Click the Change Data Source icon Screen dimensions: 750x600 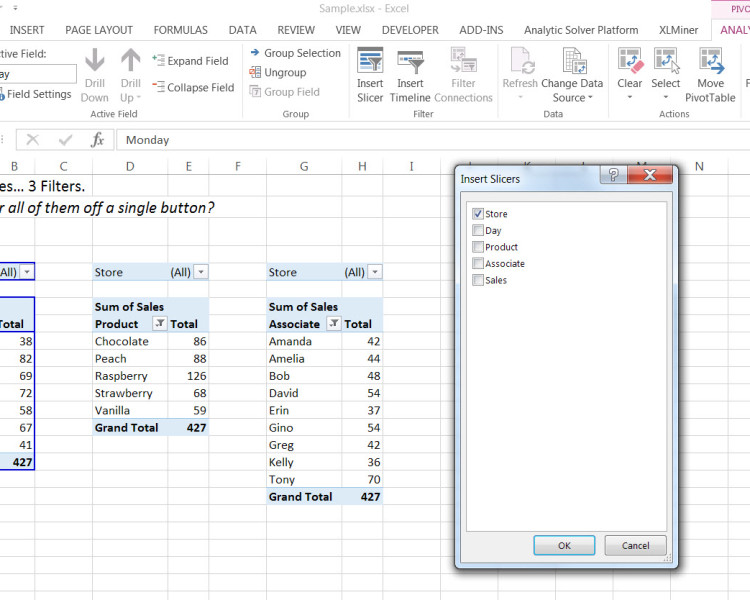pos(573,62)
